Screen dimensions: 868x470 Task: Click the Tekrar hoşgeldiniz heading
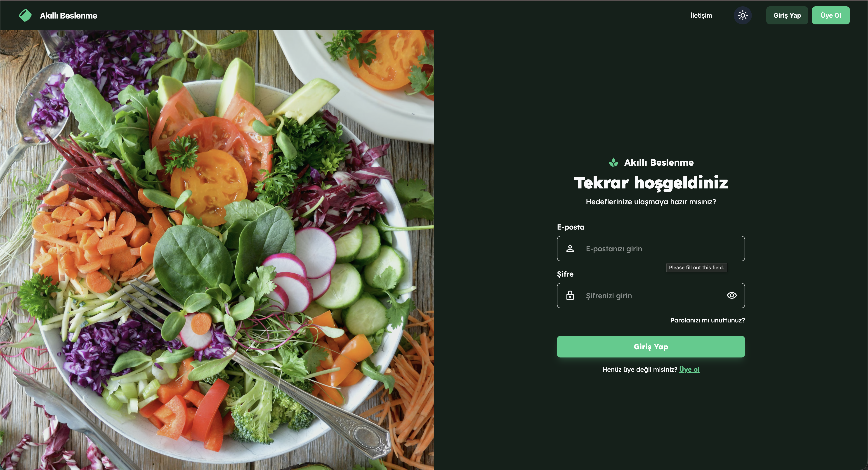[651, 183]
